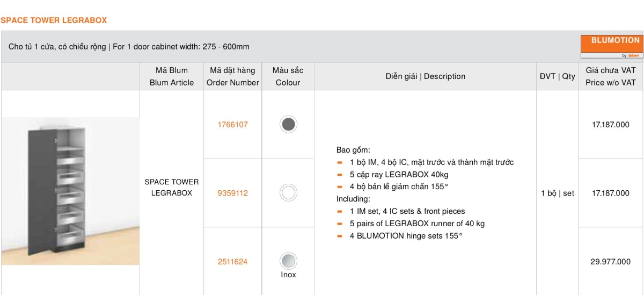Image resolution: width=644 pixels, height=295 pixels.
Task: Select the dark grey colour swatch
Action: pyautogui.click(x=288, y=124)
